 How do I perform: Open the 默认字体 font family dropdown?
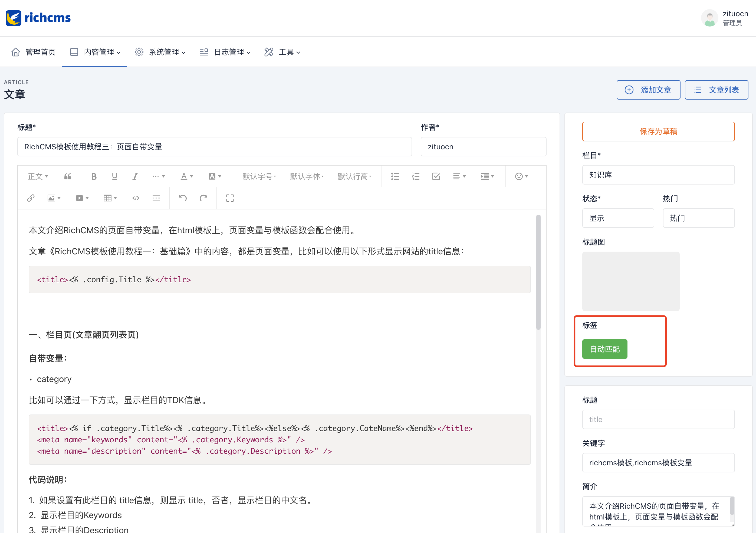307,176
